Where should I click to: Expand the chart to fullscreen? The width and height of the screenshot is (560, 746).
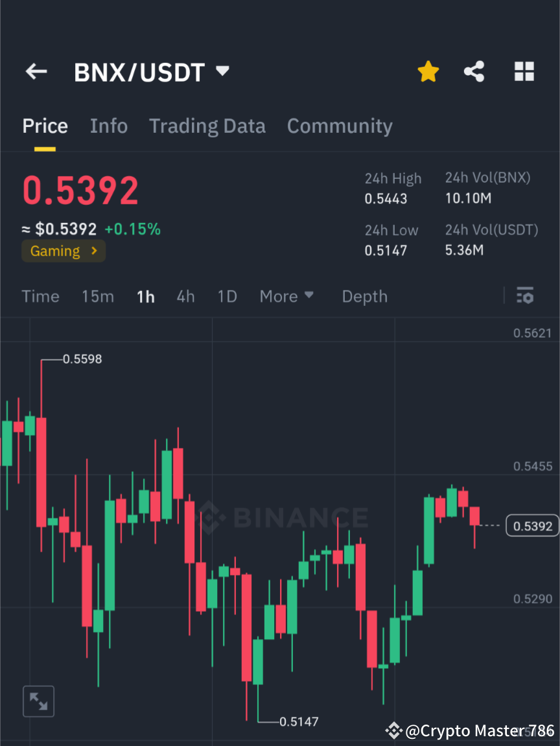tap(38, 701)
